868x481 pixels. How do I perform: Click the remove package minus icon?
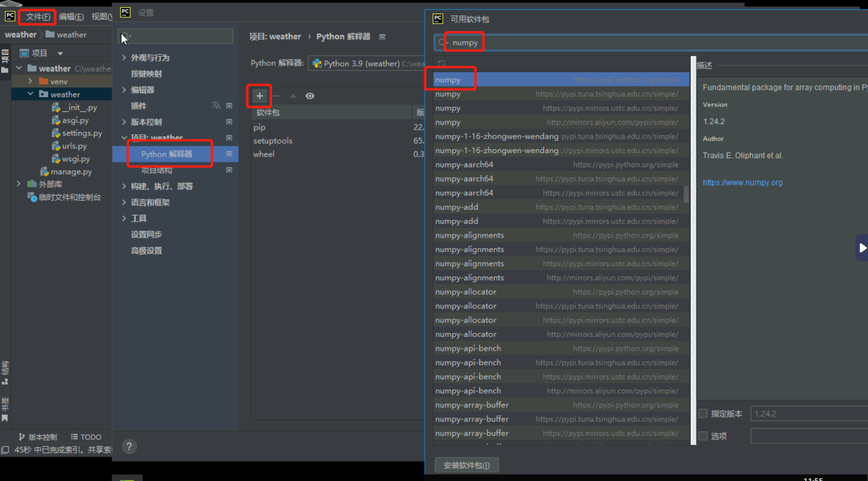pyautogui.click(x=277, y=96)
